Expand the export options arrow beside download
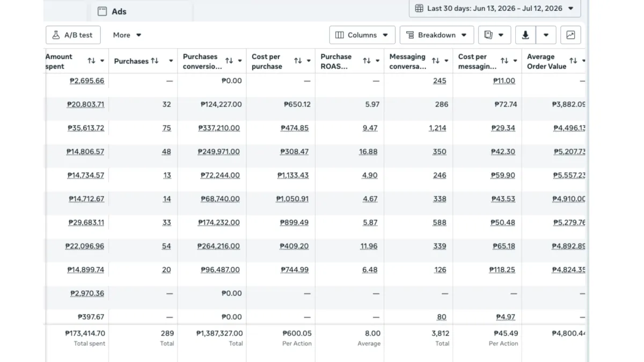 [x=546, y=35]
